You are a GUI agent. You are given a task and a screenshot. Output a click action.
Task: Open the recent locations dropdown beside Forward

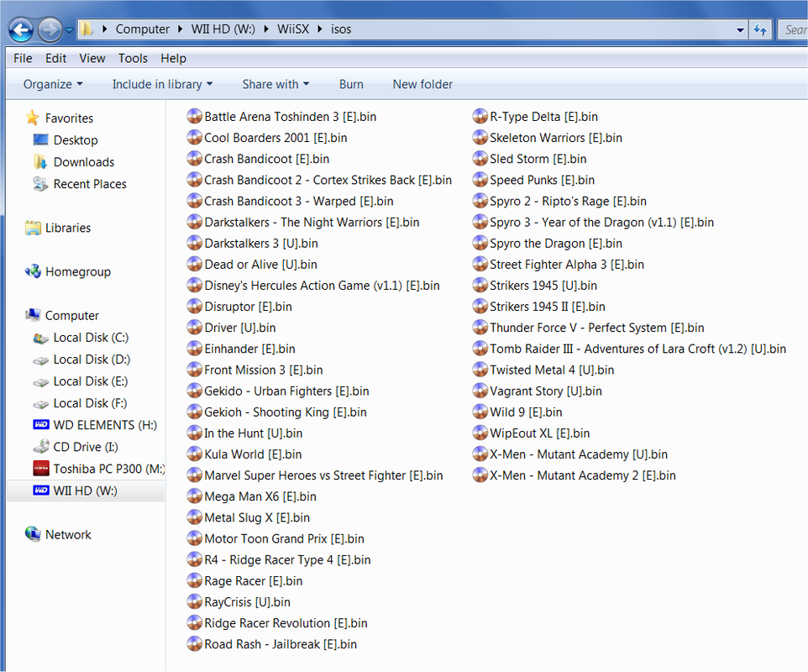click(69, 30)
